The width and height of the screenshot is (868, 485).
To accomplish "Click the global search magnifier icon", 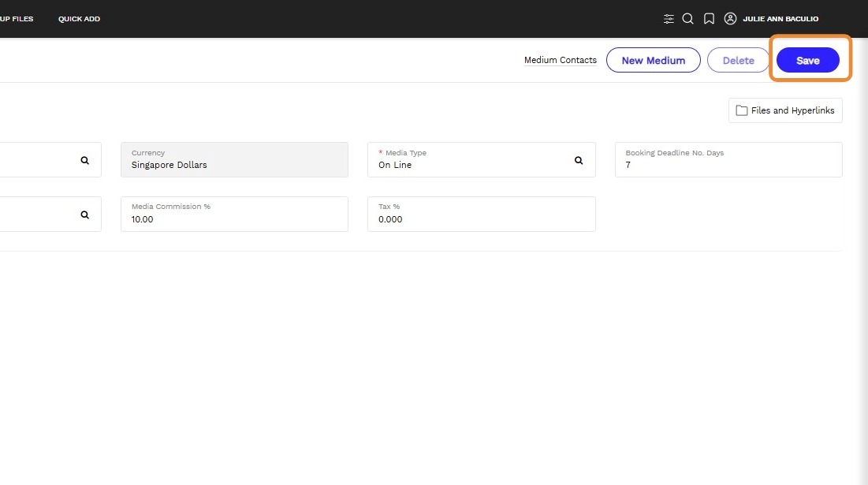I will coord(687,19).
